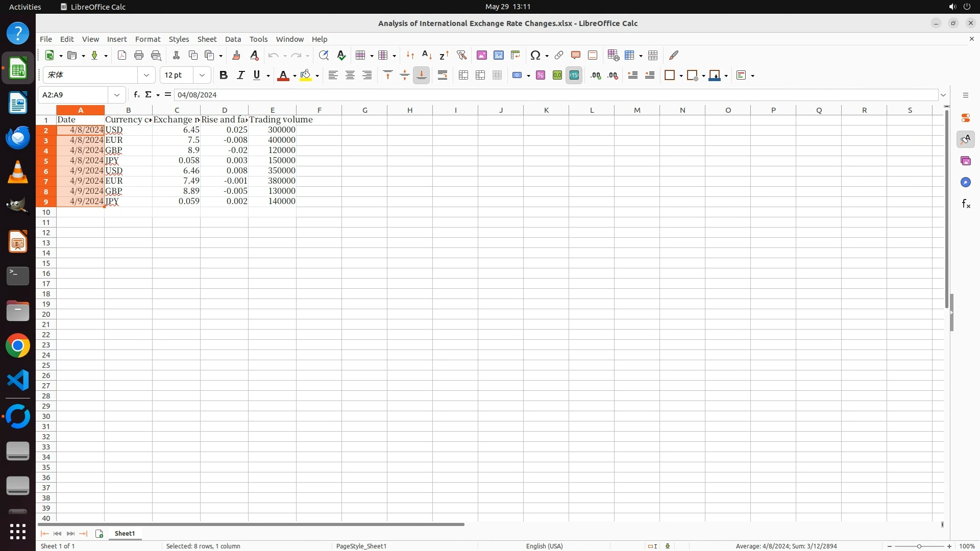Expand the font name dropdown
The height and width of the screenshot is (551, 980).
pos(146,76)
